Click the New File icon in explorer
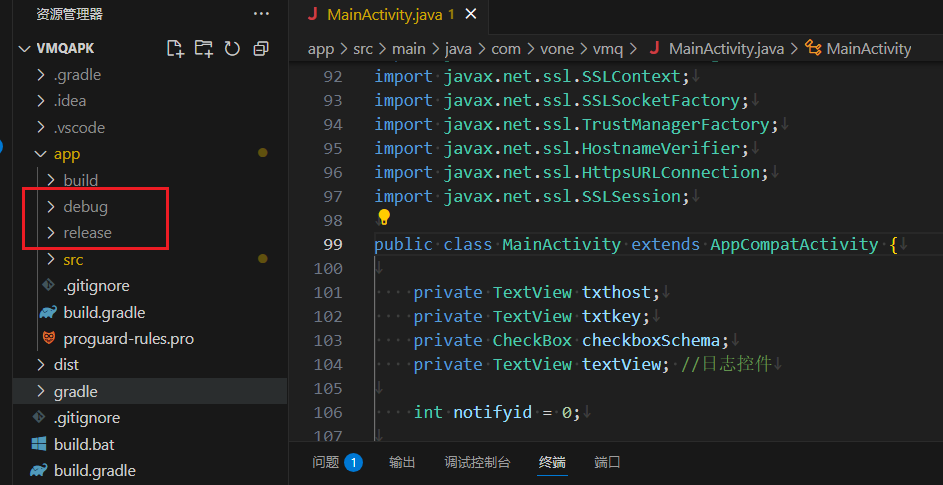943x485 pixels. [x=175, y=48]
